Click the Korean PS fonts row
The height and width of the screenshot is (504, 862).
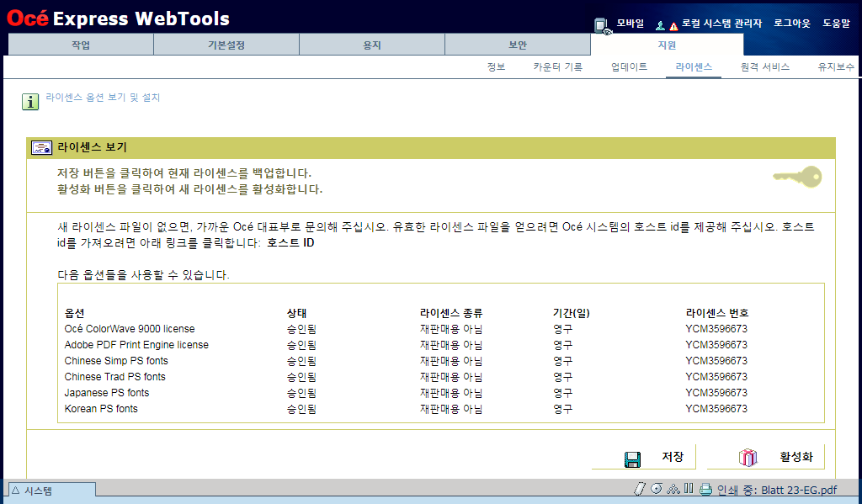[x=406, y=408]
